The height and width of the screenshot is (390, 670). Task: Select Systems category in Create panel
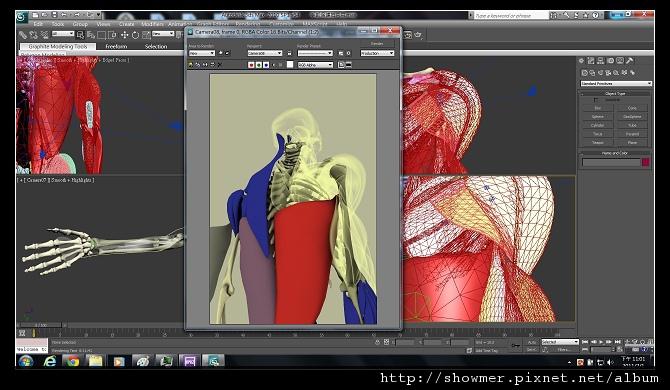point(632,73)
